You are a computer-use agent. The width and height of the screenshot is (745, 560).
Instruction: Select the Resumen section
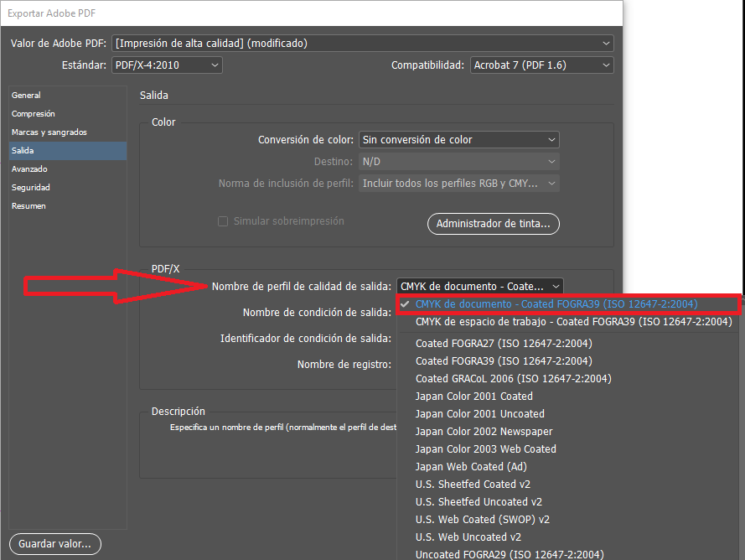68,206
